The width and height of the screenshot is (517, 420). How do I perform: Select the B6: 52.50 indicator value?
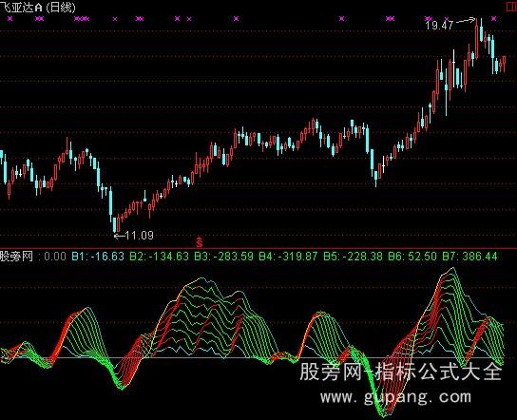tap(412, 257)
